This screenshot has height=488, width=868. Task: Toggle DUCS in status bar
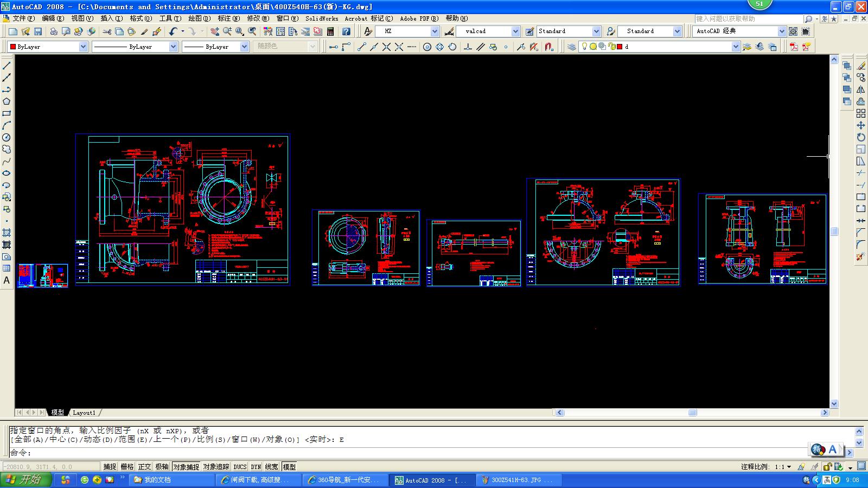coord(240,466)
